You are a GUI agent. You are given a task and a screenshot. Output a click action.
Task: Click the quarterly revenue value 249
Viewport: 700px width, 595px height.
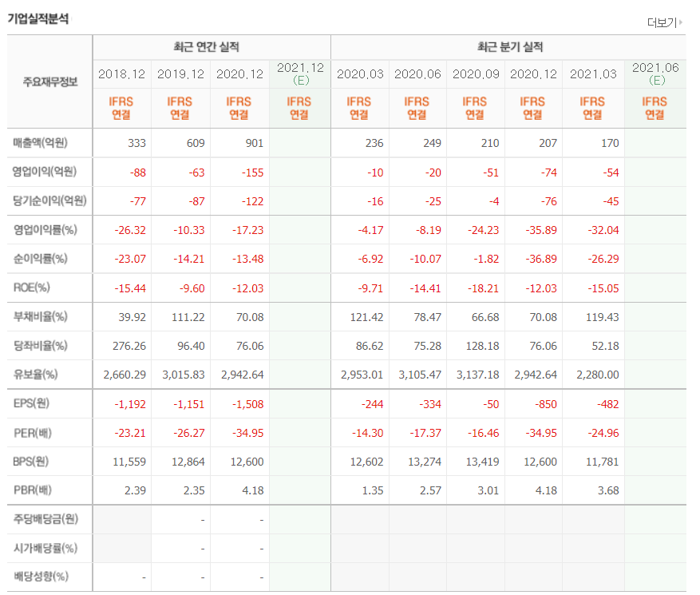(432, 144)
